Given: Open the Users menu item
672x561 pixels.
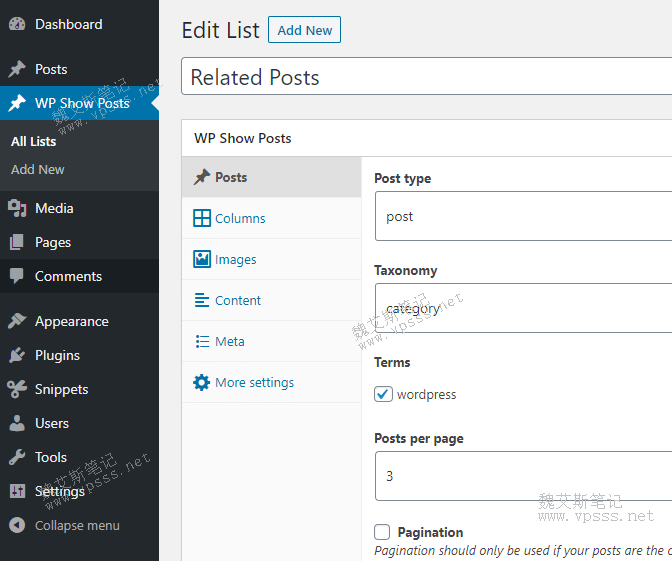Looking at the screenshot, I should 79,423.
